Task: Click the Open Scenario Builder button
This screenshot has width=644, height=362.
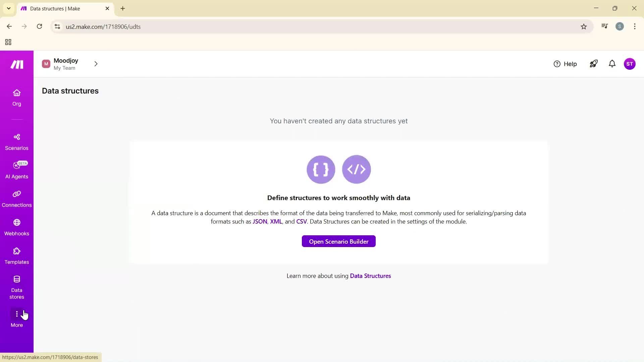Action: click(x=338, y=241)
